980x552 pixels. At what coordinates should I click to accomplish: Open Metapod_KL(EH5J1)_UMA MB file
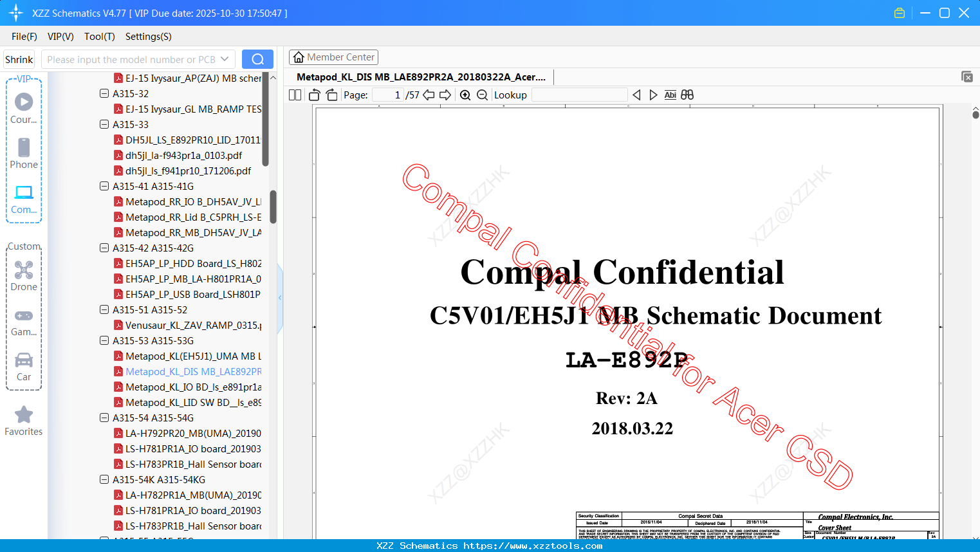tap(187, 356)
